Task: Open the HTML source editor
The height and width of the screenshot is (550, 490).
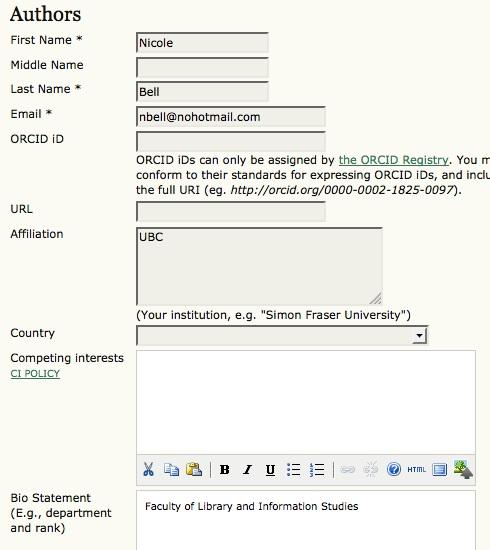Action: [x=416, y=469]
